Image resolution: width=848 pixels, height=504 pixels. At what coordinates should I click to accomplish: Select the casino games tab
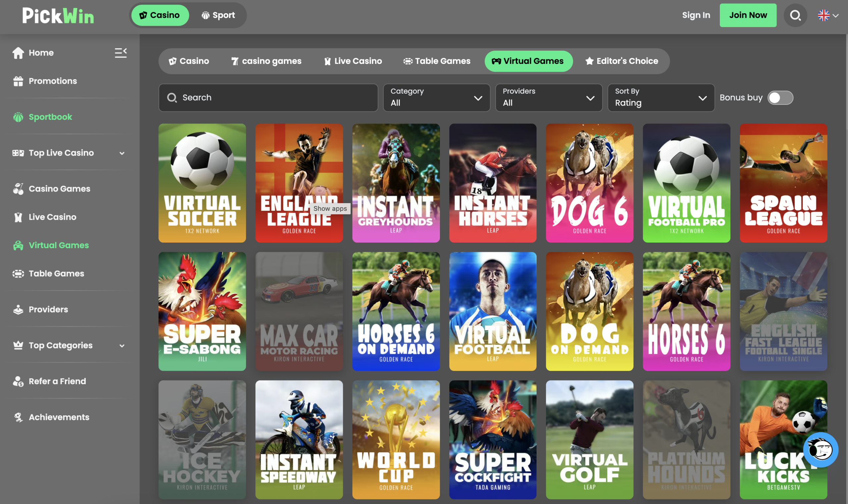pos(266,61)
